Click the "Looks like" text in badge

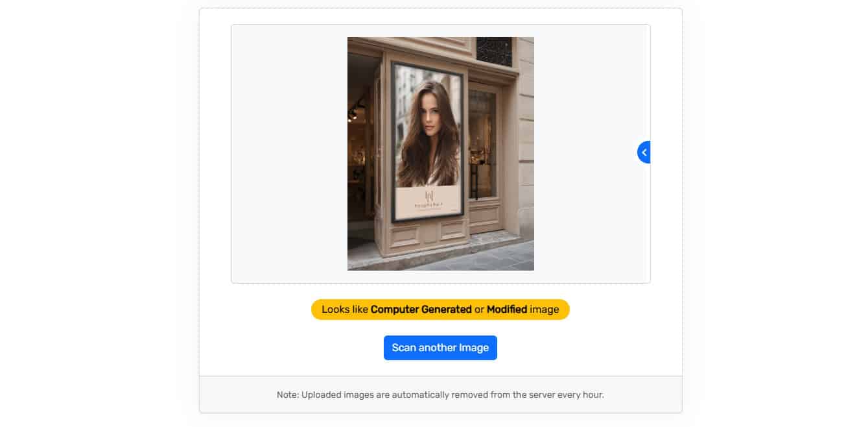point(344,310)
